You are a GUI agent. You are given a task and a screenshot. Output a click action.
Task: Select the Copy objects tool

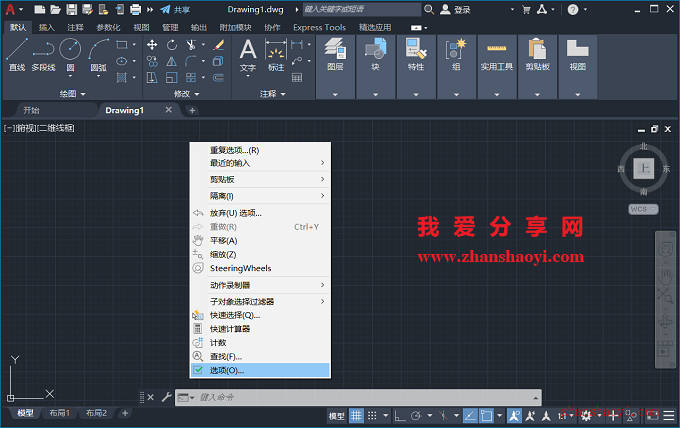[x=152, y=61]
